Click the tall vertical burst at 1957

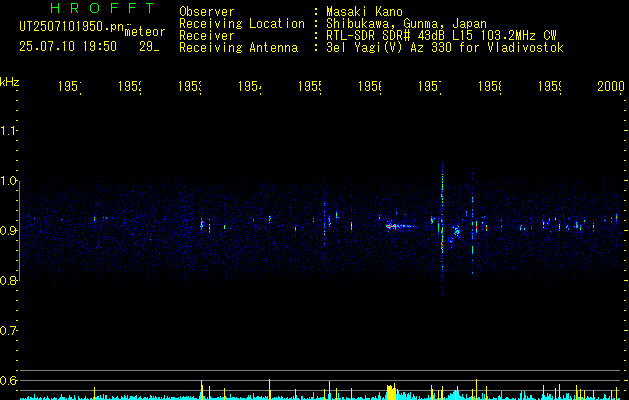tap(442, 229)
